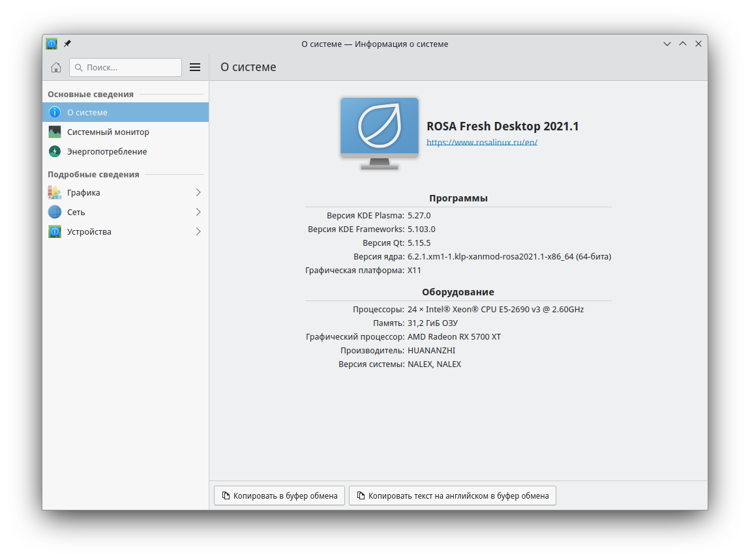Screen dimensions: 750x560
Task: Click the Процессоры label
Action: point(378,310)
